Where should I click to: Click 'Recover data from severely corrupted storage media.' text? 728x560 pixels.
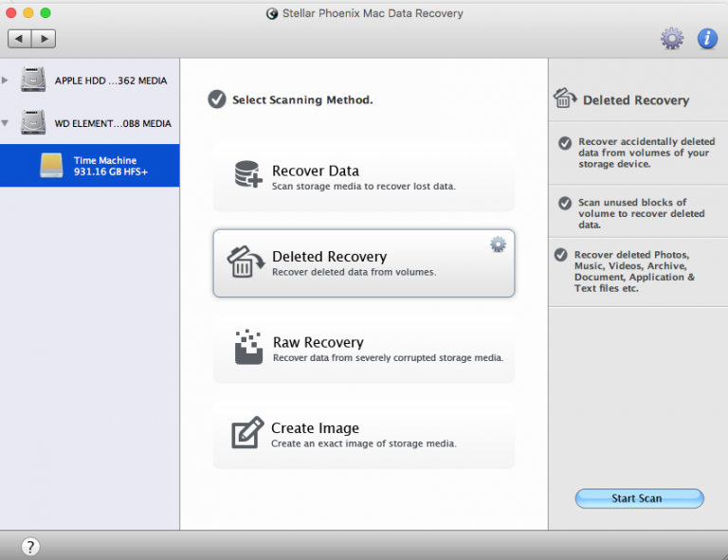388,358
